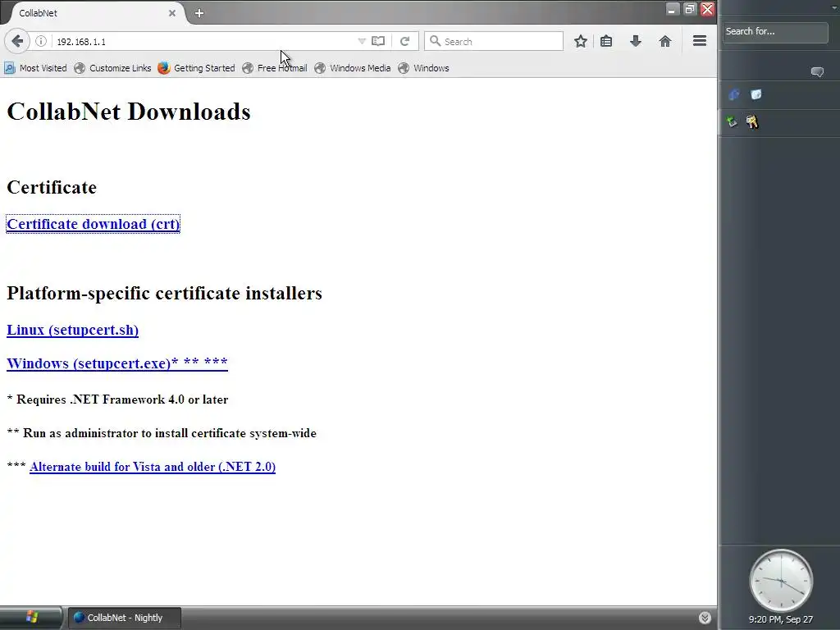
Task: Close the CollabNet tab
Action: [x=172, y=13]
